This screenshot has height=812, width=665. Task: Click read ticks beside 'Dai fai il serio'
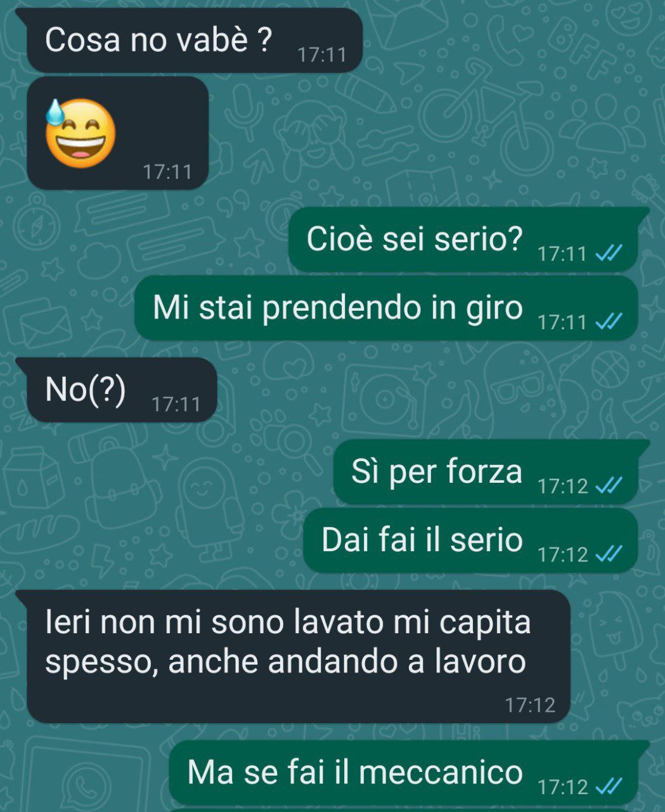[x=609, y=554]
